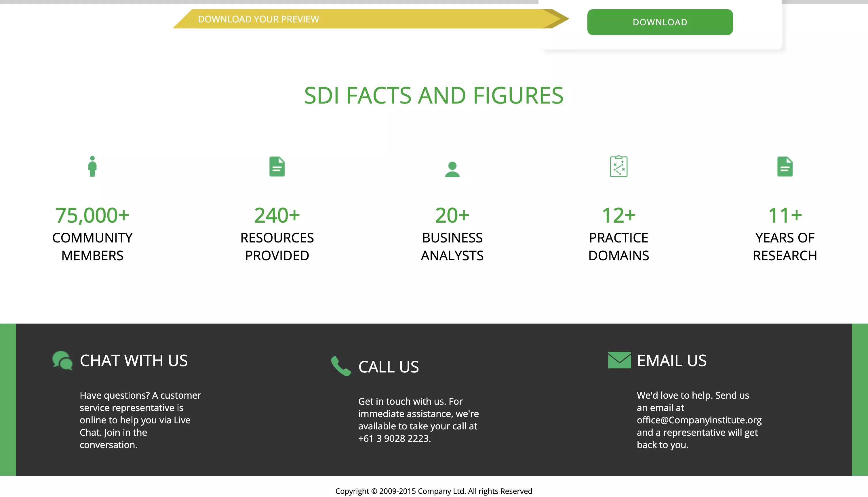Select the 11+ figure text
The image size is (868, 497).
pyautogui.click(x=785, y=215)
